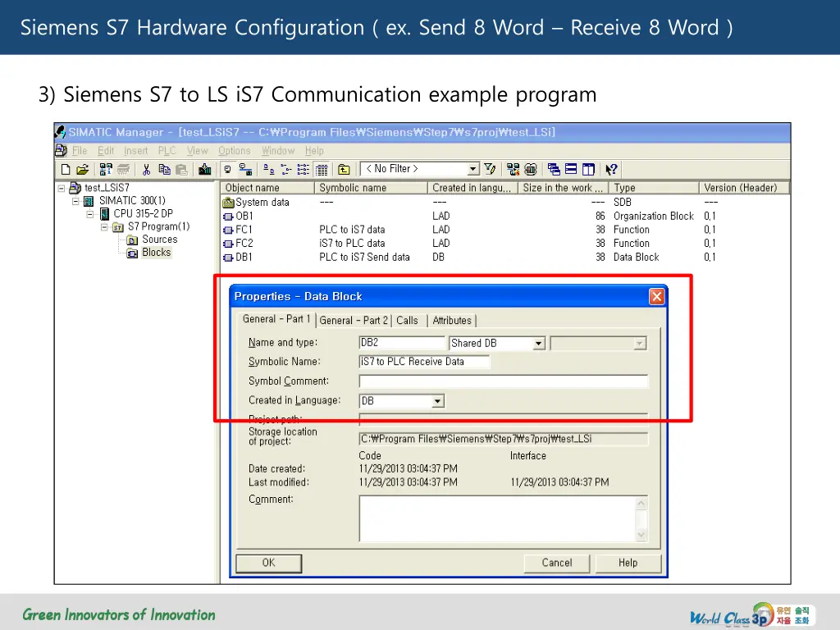The width and height of the screenshot is (840, 630).
Task: Click the Cut scissors icon
Action: click(x=146, y=170)
